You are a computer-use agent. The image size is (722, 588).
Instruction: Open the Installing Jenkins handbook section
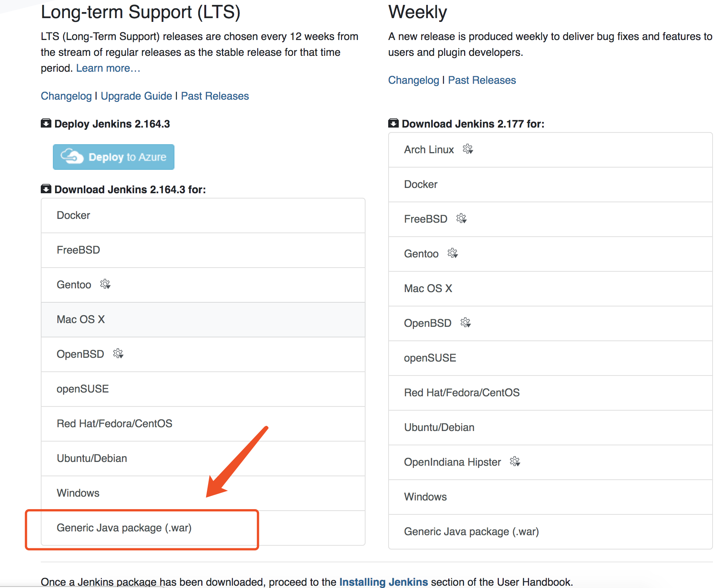click(x=383, y=582)
